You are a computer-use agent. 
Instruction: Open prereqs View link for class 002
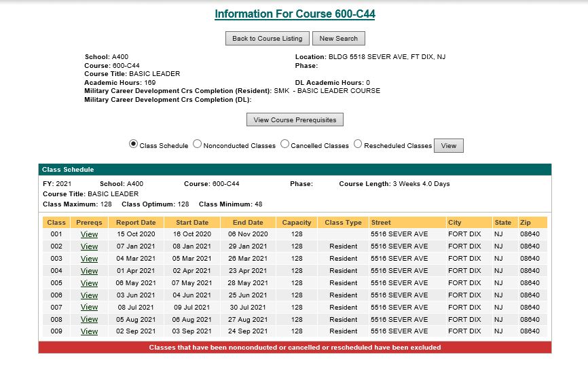click(x=89, y=246)
